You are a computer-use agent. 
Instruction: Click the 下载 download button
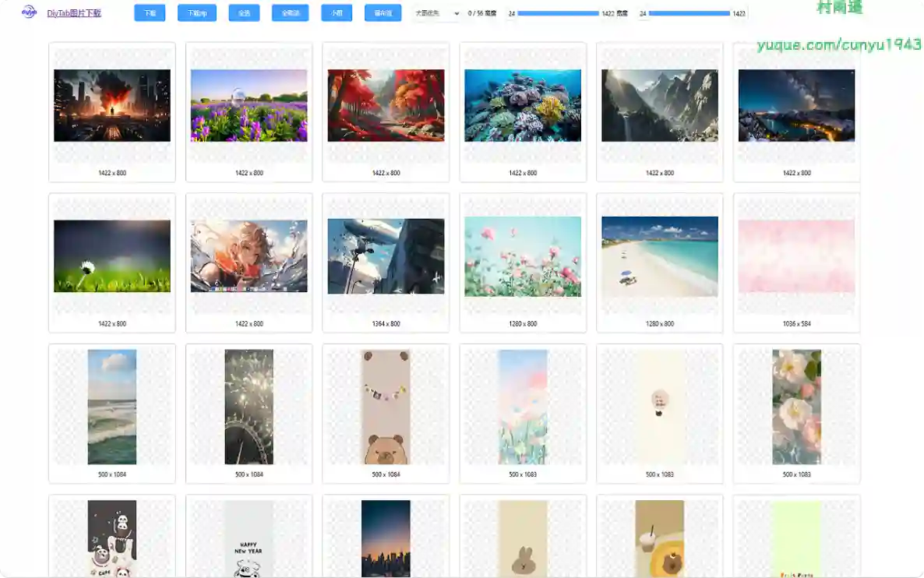(150, 13)
